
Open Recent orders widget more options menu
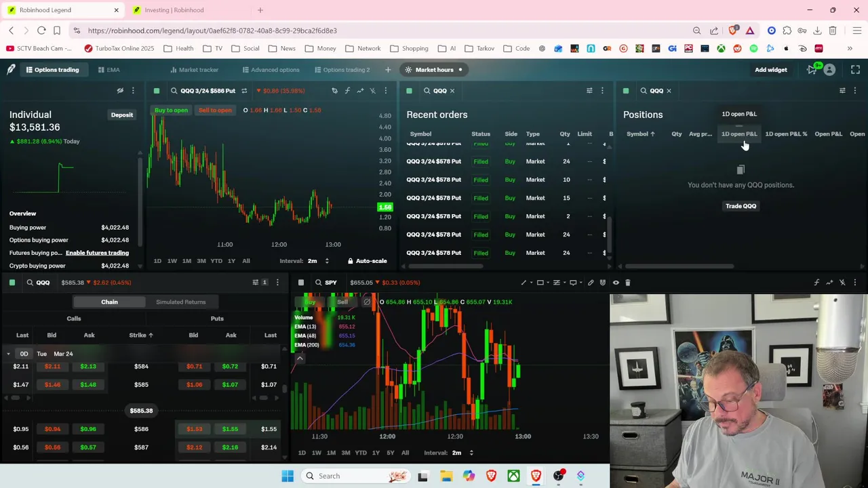tap(602, 91)
